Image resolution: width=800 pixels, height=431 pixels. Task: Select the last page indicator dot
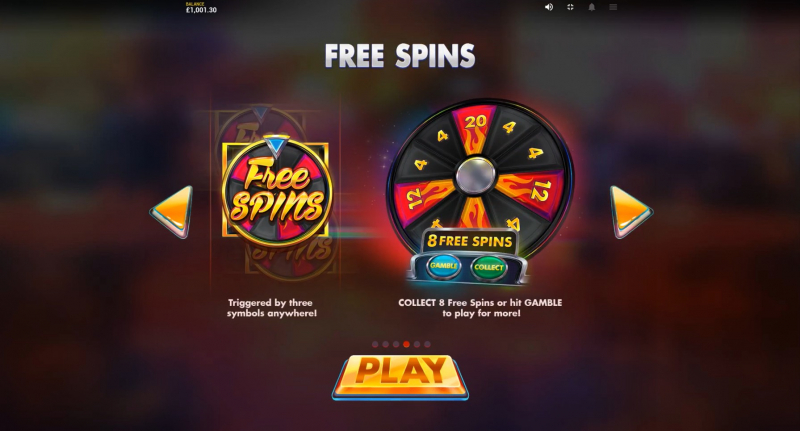428,344
